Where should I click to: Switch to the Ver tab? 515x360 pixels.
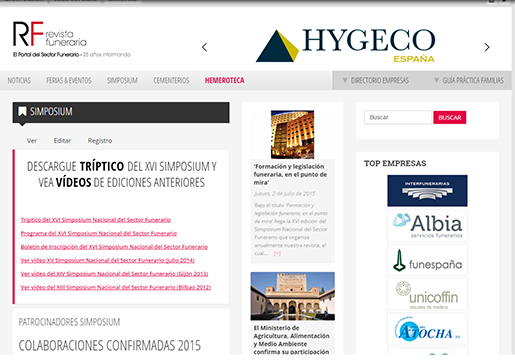(x=32, y=141)
